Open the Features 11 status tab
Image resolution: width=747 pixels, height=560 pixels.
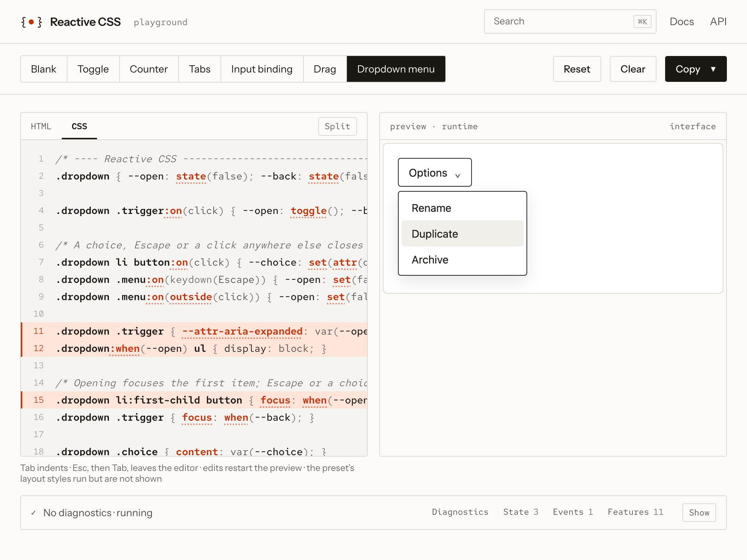point(635,512)
